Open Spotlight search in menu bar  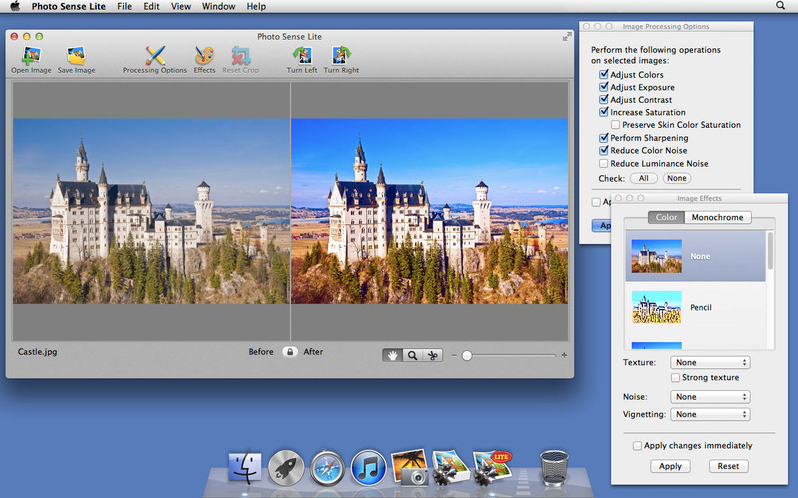click(x=780, y=6)
